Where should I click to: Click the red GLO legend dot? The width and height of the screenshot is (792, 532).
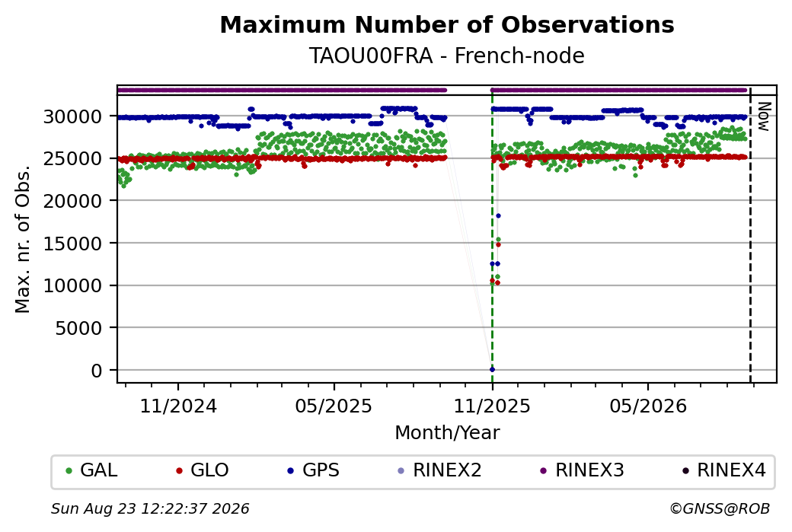click(x=179, y=471)
